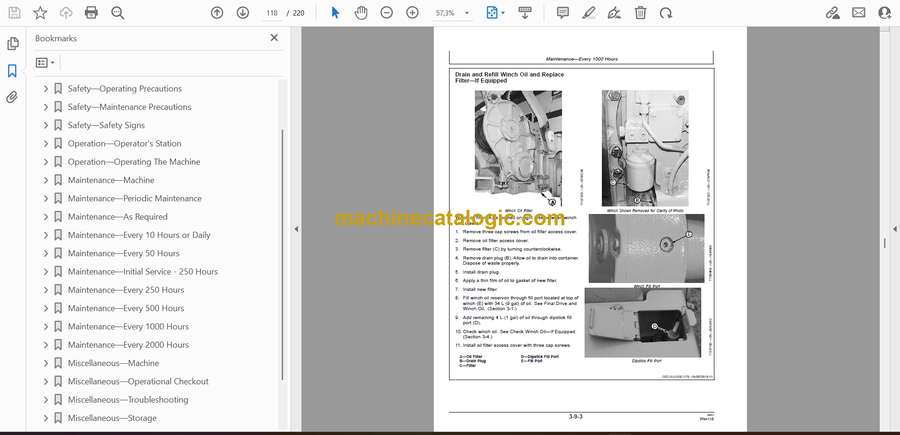Zoom in with the plus button
The image size is (900, 435).
tap(412, 13)
